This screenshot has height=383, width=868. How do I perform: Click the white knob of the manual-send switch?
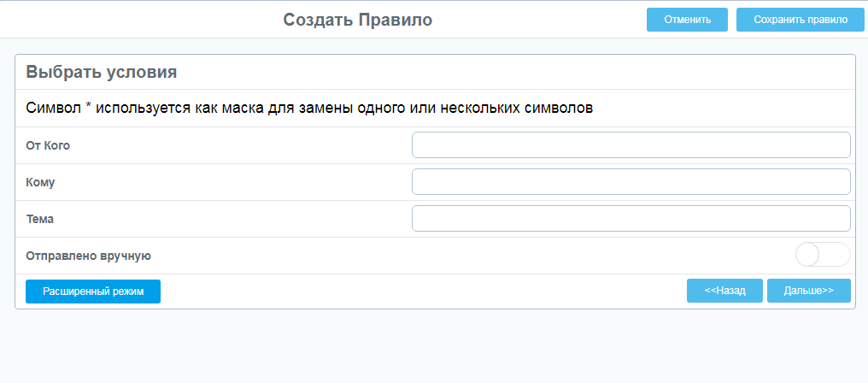(x=808, y=255)
